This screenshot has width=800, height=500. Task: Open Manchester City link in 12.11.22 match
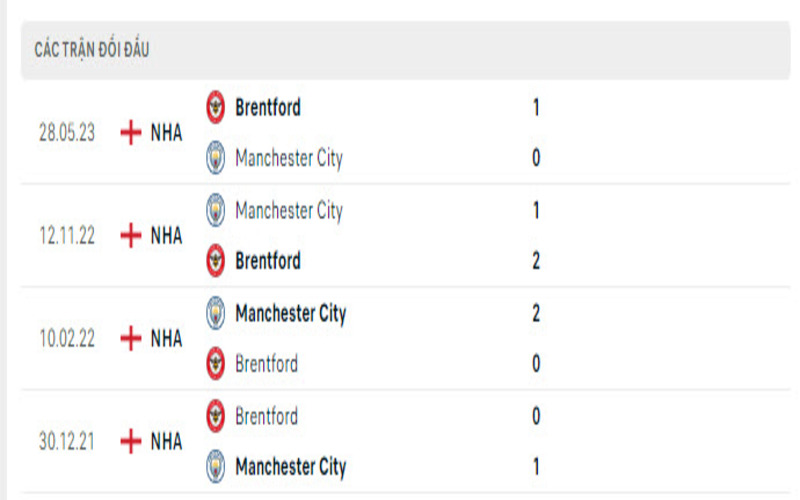[289, 211]
